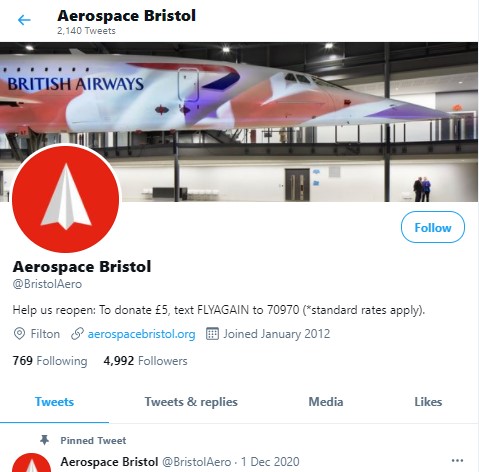Open the red paper plane profile picture
The width and height of the screenshot is (479, 472).
(x=66, y=199)
